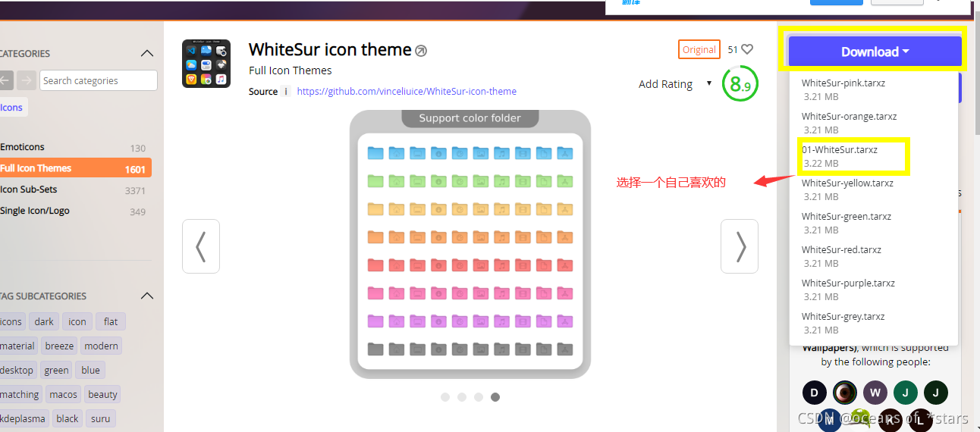980x432 pixels.
Task: Click the Support color folder preview image
Action: [470, 244]
